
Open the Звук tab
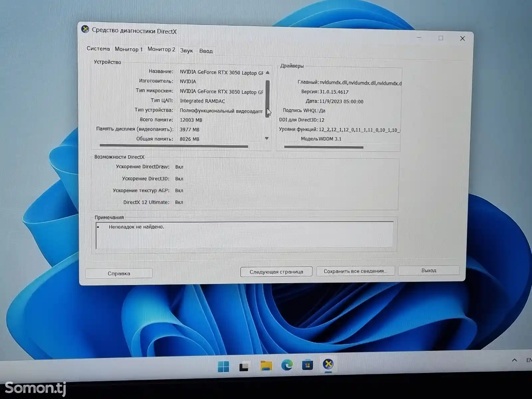(x=187, y=51)
